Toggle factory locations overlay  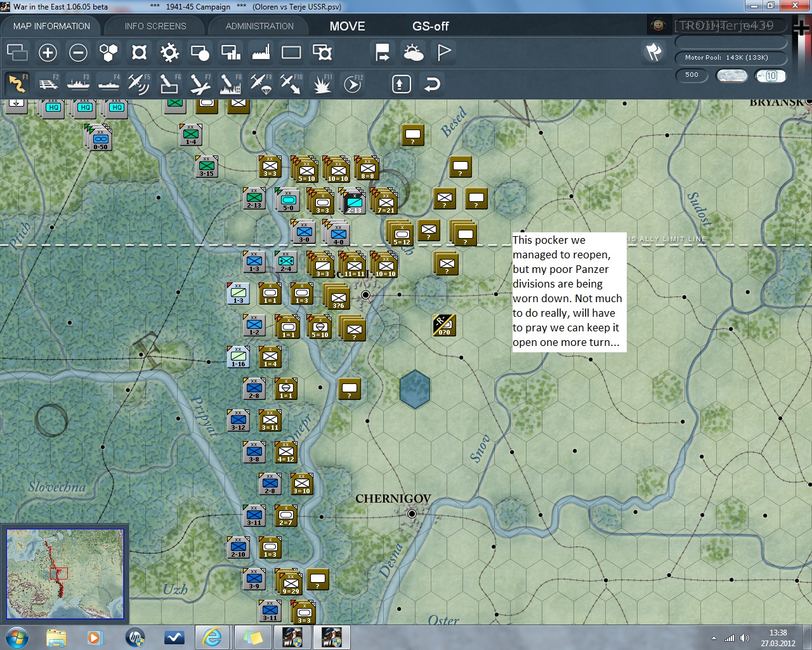coord(261,52)
